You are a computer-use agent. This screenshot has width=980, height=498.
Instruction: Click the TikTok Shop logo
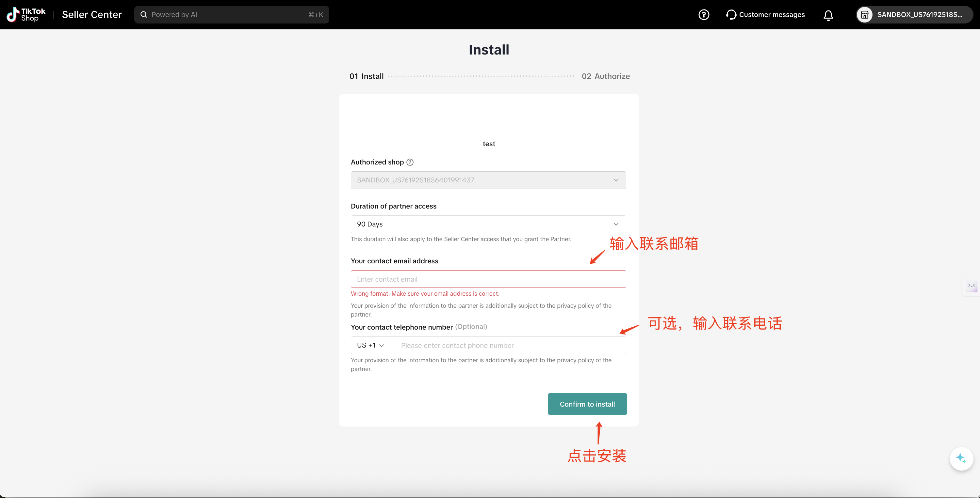[x=26, y=14]
